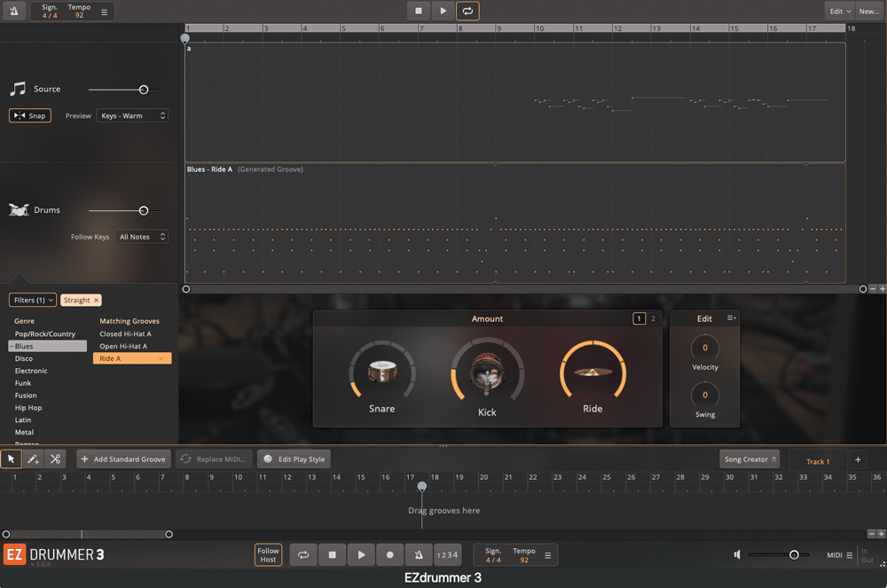Toggle loop in the bottom transport
887x588 pixels.
click(303, 555)
